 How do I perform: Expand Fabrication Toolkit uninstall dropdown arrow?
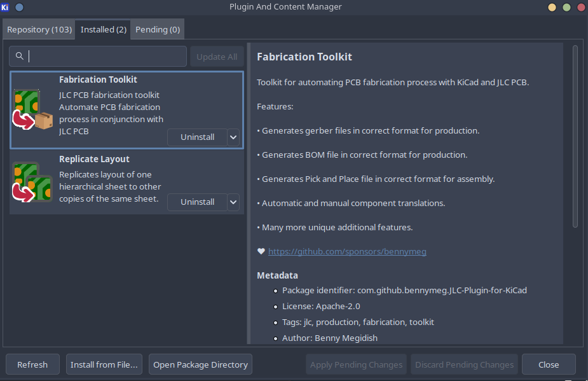click(233, 137)
